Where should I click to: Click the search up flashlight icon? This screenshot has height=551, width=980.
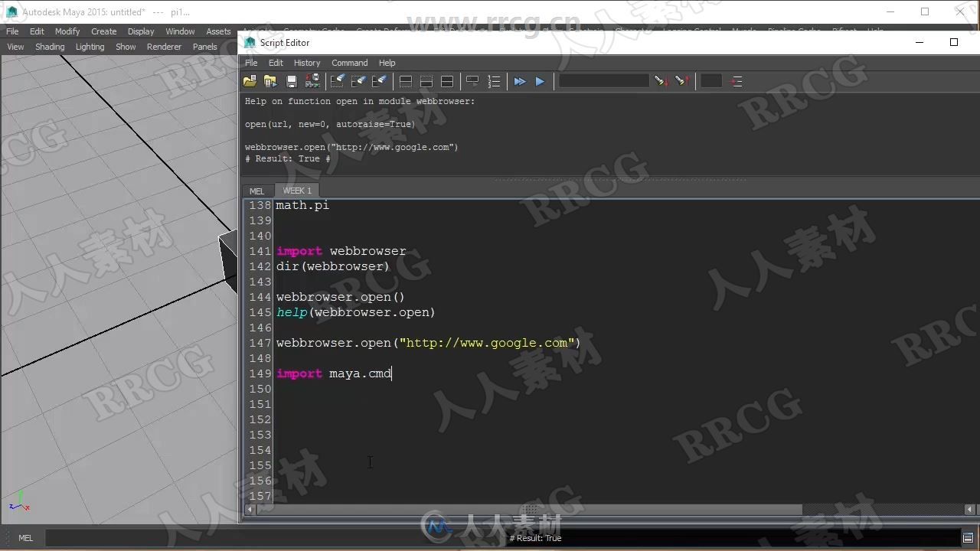tap(682, 81)
